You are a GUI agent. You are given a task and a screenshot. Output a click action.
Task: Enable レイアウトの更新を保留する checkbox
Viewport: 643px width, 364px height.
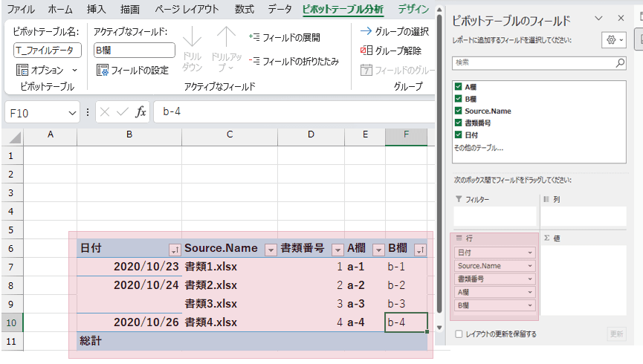pos(459,334)
